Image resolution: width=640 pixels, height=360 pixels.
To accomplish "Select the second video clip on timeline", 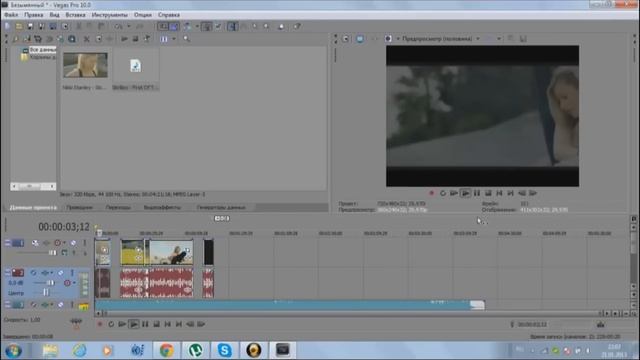I will [x=132, y=252].
